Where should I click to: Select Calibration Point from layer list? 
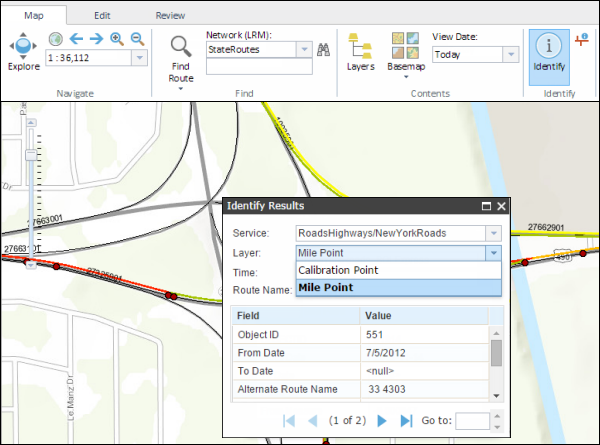coord(338,270)
